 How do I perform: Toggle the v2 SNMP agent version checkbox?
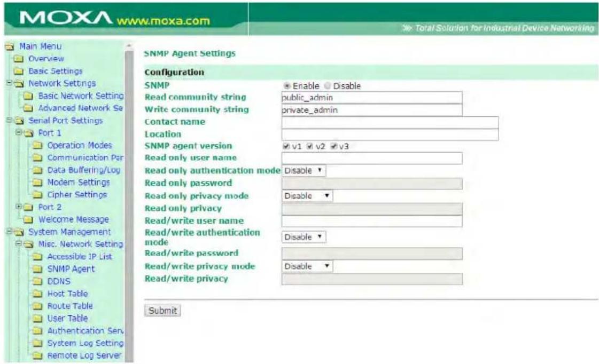click(310, 146)
